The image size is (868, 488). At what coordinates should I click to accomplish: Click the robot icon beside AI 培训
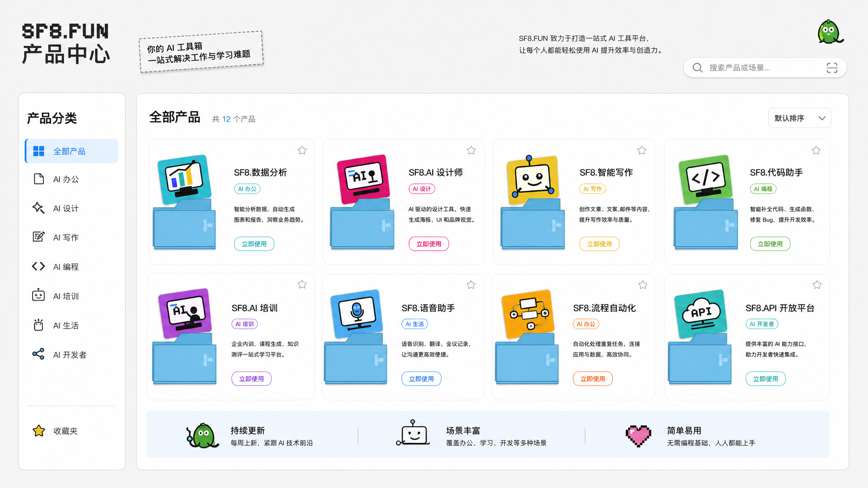(x=39, y=295)
